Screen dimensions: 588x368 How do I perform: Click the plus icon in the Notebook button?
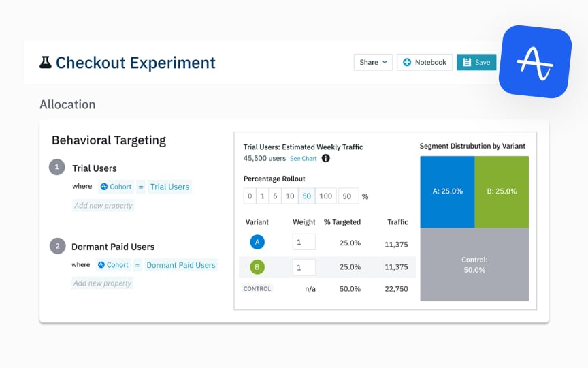click(407, 62)
